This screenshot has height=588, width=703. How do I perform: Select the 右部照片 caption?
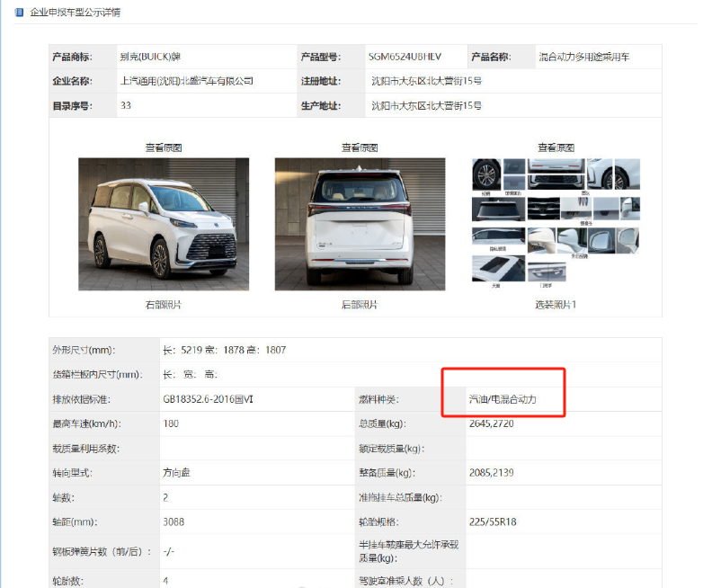[x=164, y=305]
